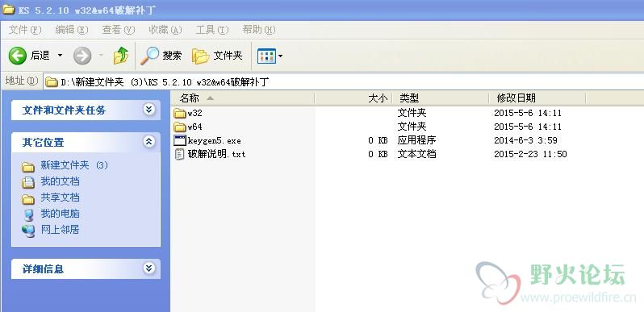
Task: Click the w64 folder name
Action: 194,127
